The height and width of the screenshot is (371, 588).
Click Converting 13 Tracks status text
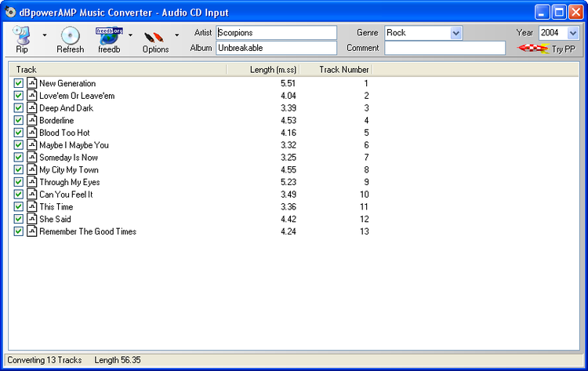click(x=45, y=360)
